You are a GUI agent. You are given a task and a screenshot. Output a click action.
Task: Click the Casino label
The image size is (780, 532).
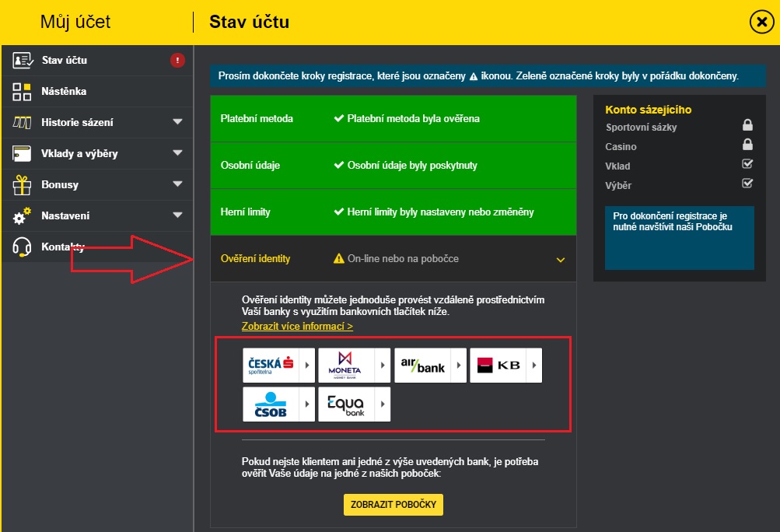click(x=621, y=147)
